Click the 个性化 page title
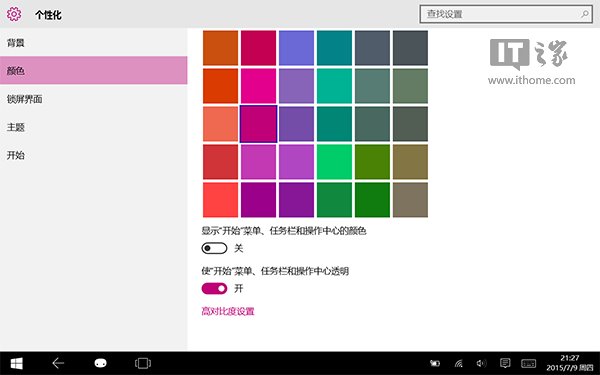The image size is (600, 375). [48, 15]
